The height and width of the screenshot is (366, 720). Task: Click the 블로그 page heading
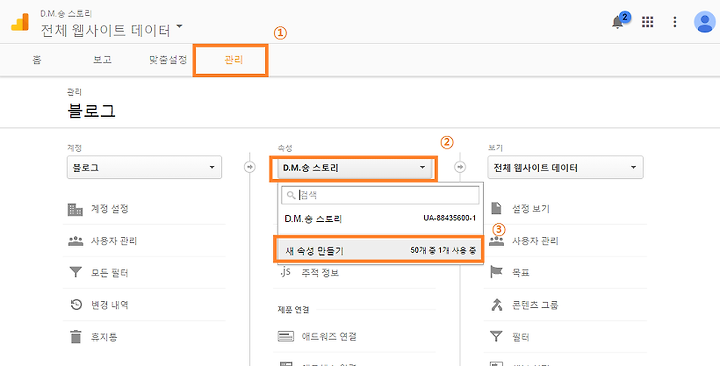[91, 111]
